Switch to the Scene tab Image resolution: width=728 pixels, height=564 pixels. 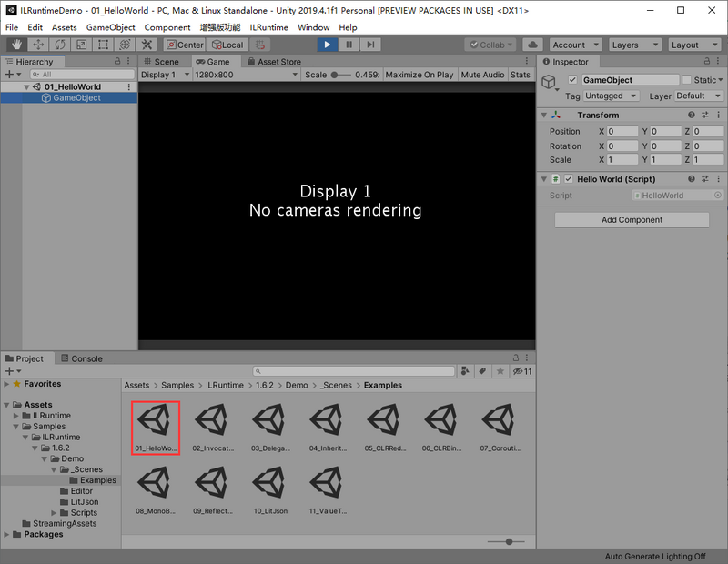(x=161, y=61)
